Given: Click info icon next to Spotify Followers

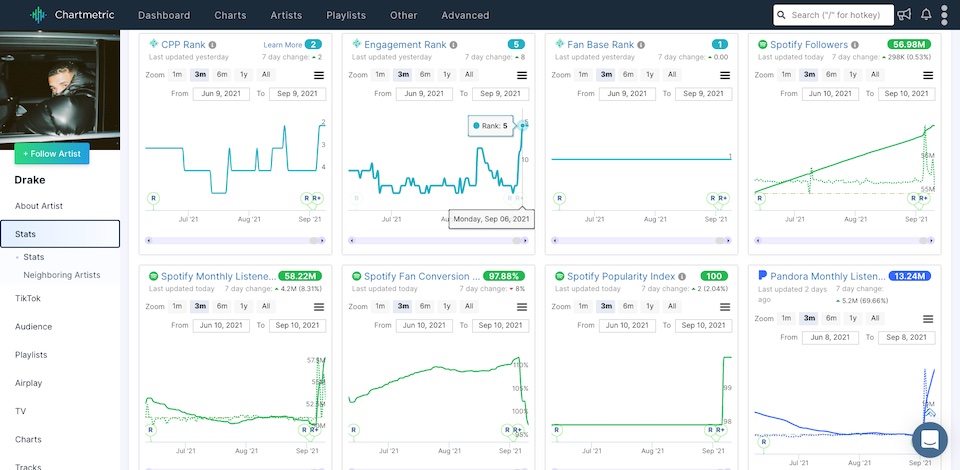Looking at the screenshot, I should coord(856,45).
